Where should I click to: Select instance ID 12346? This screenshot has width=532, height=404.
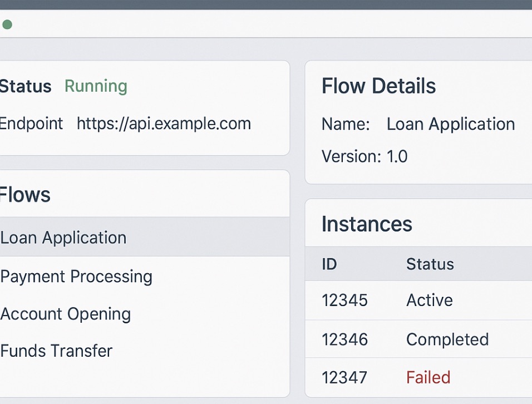point(344,339)
